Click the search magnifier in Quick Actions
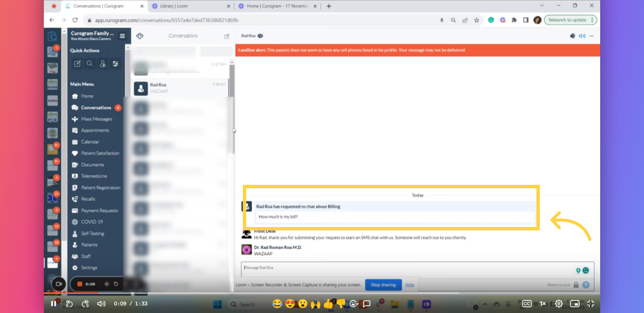Viewport: 644px width, 313px height. pyautogui.click(x=90, y=64)
